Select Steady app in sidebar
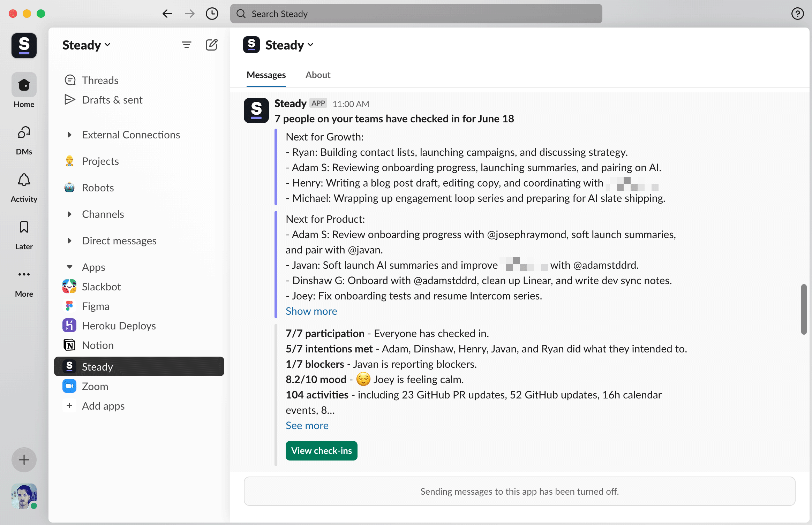This screenshot has width=812, height=525. point(139,366)
